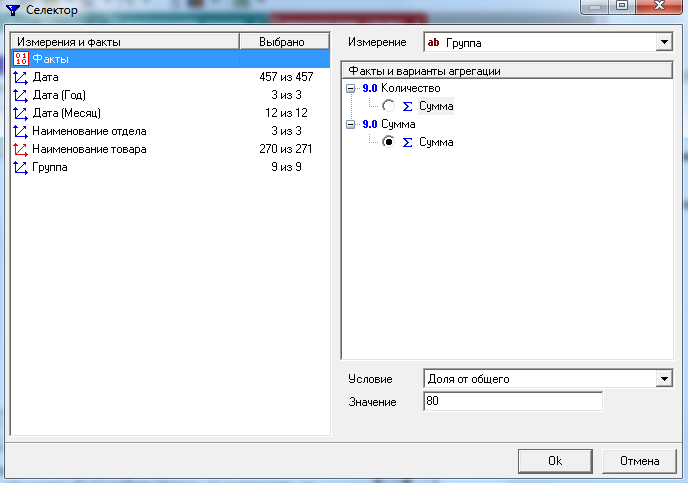Click the sigma icon under Количество

(408, 106)
